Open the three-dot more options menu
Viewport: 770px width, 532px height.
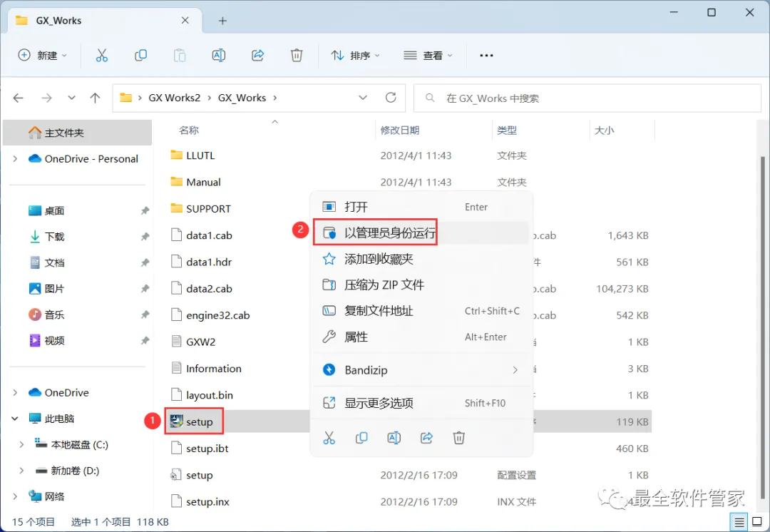[486, 56]
